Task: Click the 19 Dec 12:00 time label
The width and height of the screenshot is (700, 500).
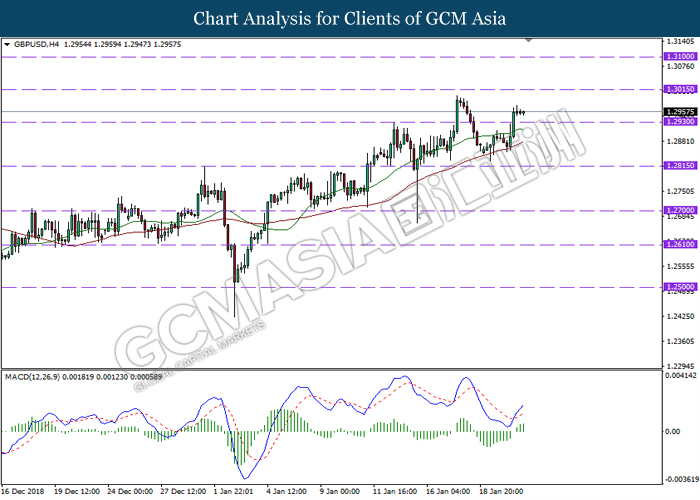Action: tap(77, 492)
